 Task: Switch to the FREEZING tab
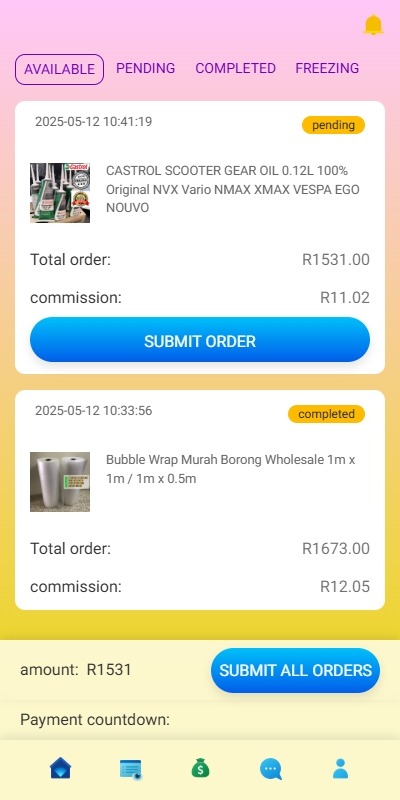point(327,68)
